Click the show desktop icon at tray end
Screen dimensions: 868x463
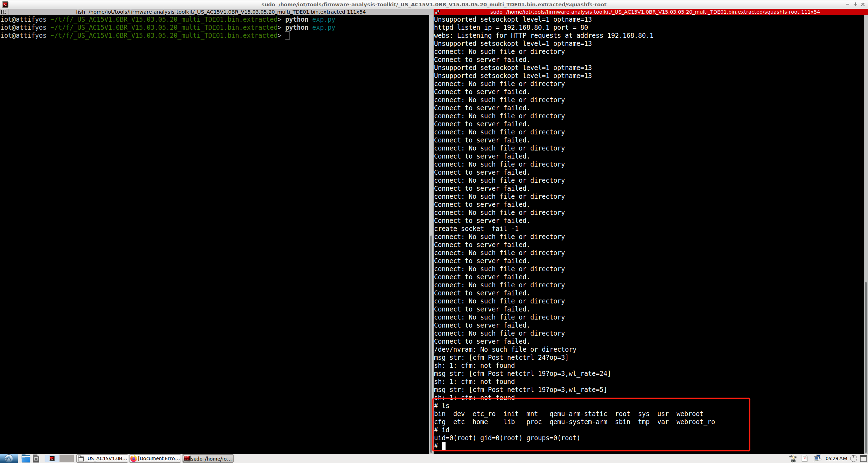[x=863, y=458]
